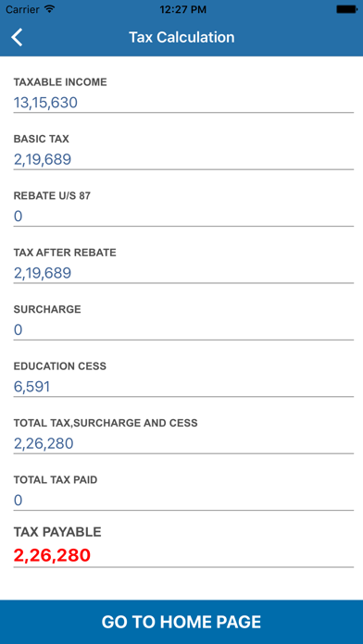Tap the SURCHARGE label text
This screenshot has height=644, width=363.
tap(47, 309)
